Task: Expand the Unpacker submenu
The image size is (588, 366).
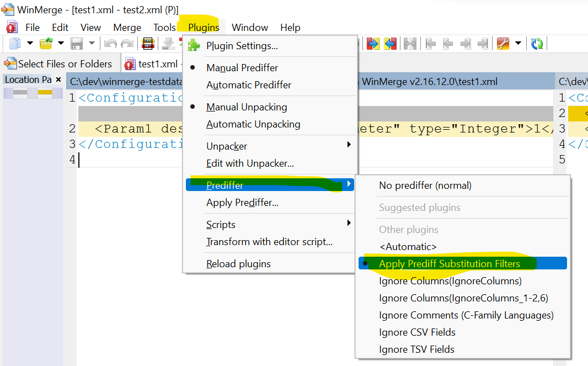Action: point(270,146)
